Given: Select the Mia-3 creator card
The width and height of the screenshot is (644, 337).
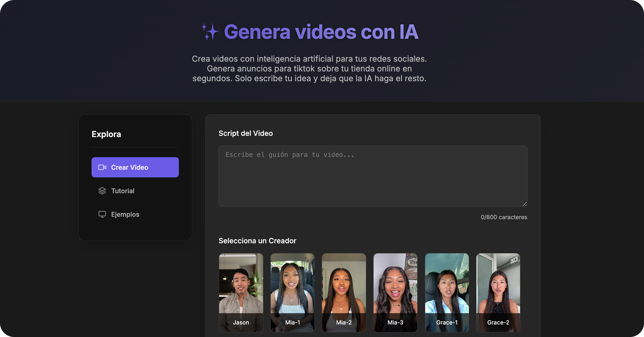Looking at the screenshot, I should pos(395,292).
